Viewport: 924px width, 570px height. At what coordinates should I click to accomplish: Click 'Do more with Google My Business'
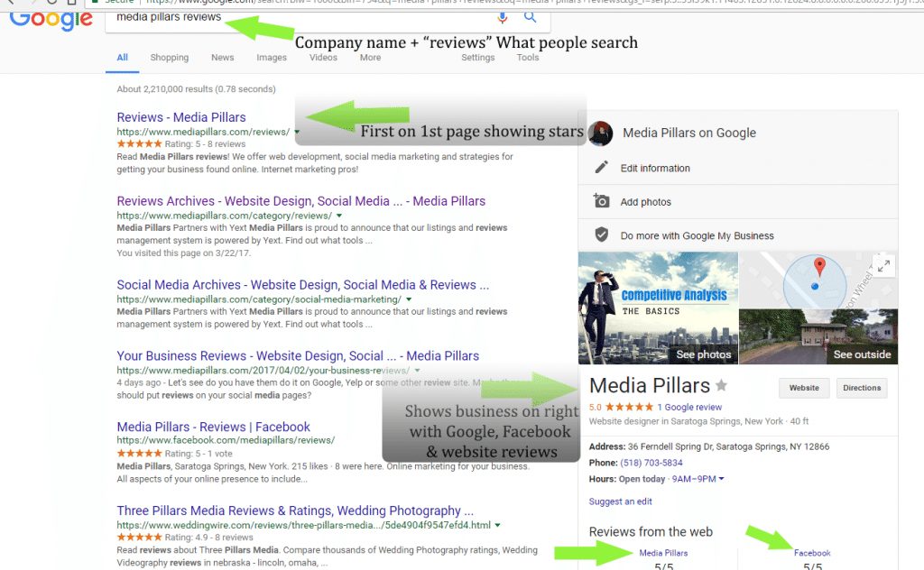pos(698,235)
